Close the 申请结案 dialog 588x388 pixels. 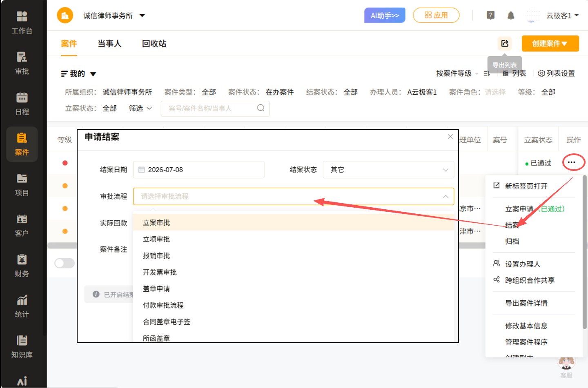pos(450,137)
